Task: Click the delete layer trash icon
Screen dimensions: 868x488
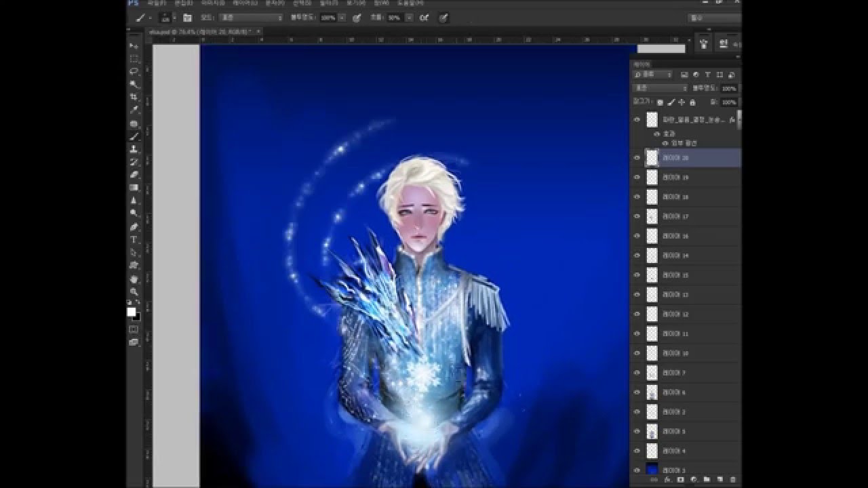Action: 732,480
